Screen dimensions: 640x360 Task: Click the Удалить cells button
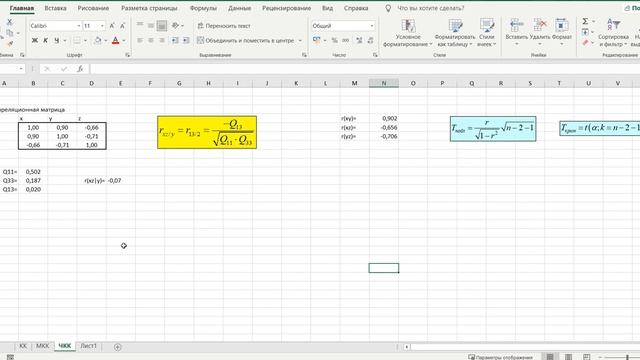pyautogui.click(x=540, y=32)
